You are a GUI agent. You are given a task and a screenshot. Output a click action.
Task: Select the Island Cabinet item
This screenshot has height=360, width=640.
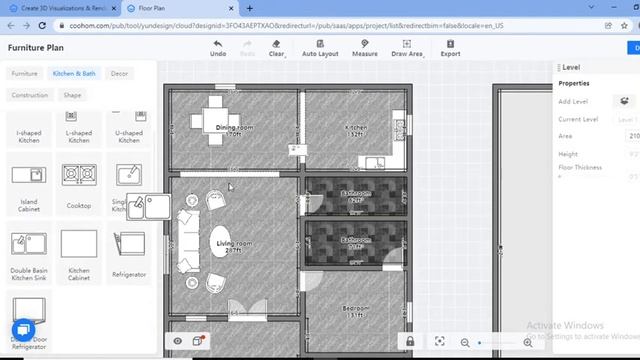(29, 184)
